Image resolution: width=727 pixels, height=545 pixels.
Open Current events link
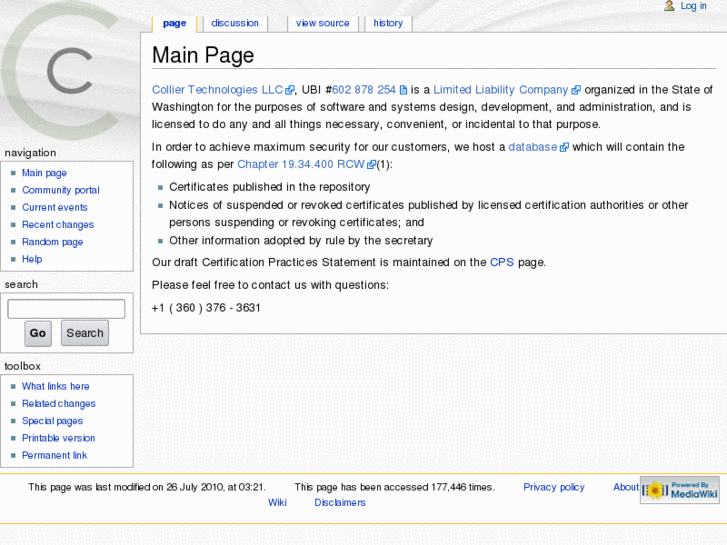(55, 207)
